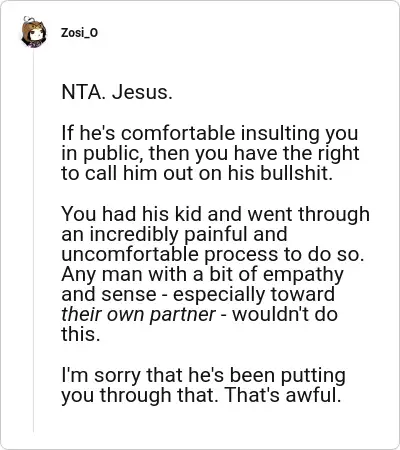Click the italic phrase 'their own partner'
This screenshot has width=400, height=450.
[138, 315]
